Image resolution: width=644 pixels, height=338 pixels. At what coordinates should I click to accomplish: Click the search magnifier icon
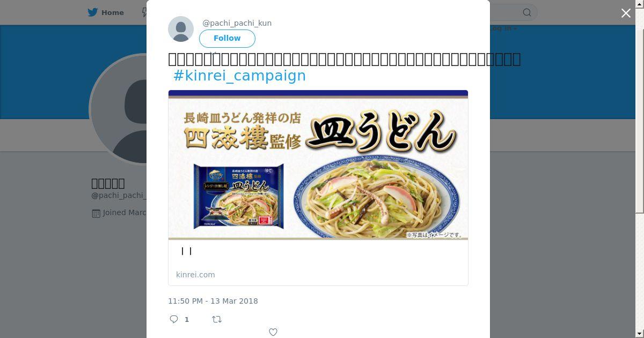coord(527,12)
